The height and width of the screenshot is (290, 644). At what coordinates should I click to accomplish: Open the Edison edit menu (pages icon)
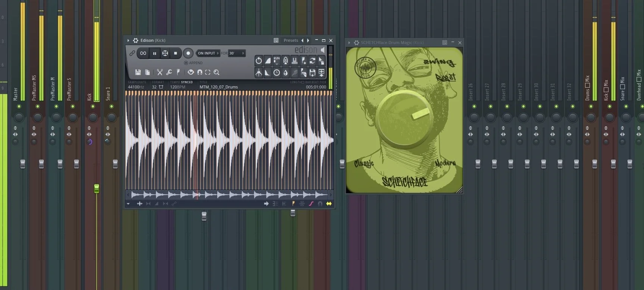(147, 72)
